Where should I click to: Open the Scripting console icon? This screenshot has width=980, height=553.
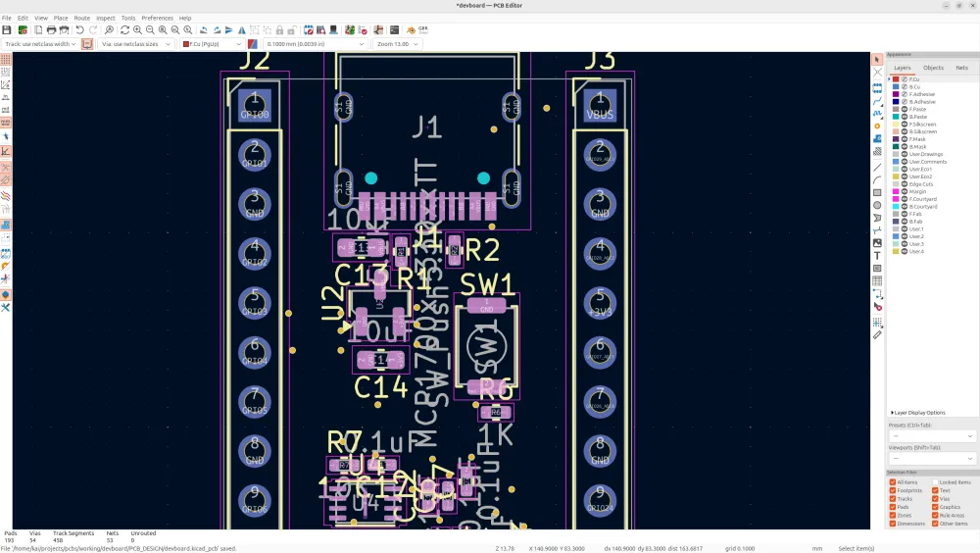(394, 30)
